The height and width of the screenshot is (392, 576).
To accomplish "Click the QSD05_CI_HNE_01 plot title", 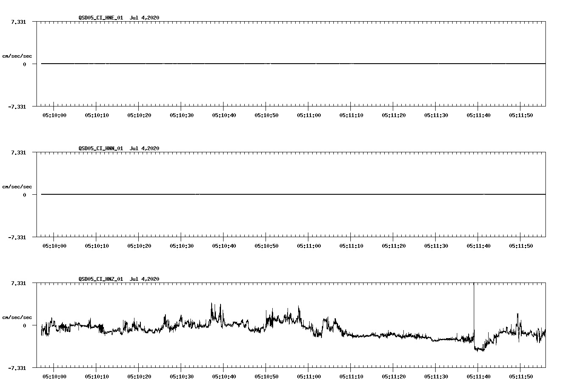I will tap(101, 18).
